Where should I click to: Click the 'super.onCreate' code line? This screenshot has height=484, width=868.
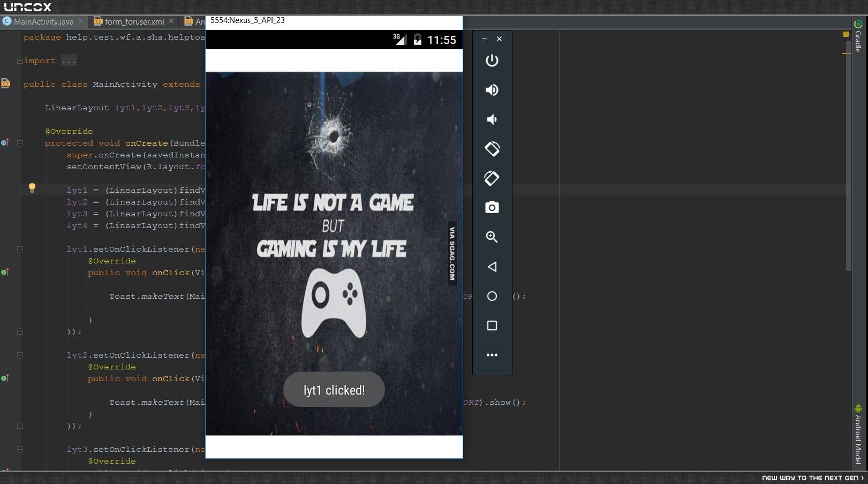pos(136,155)
